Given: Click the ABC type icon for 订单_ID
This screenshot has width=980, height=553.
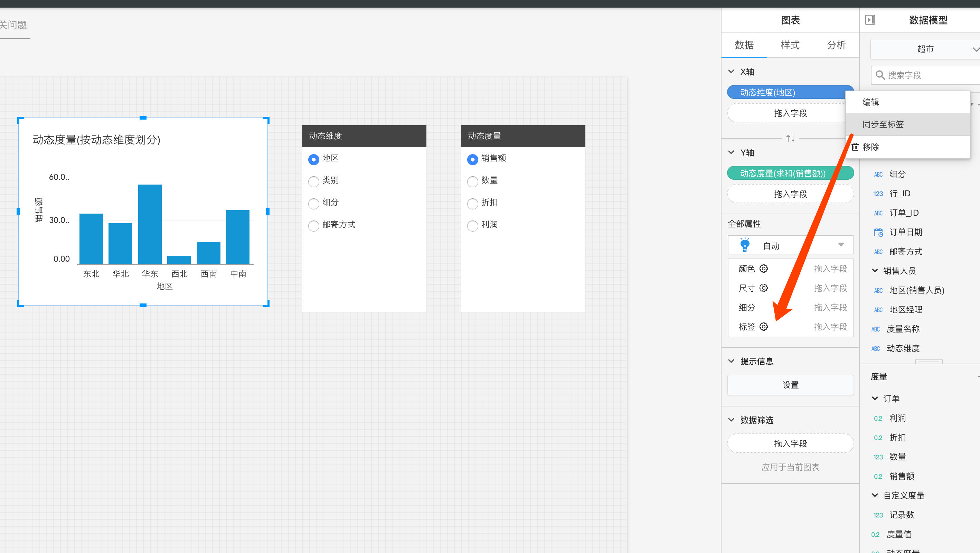Looking at the screenshot, I should click(878, 213).
